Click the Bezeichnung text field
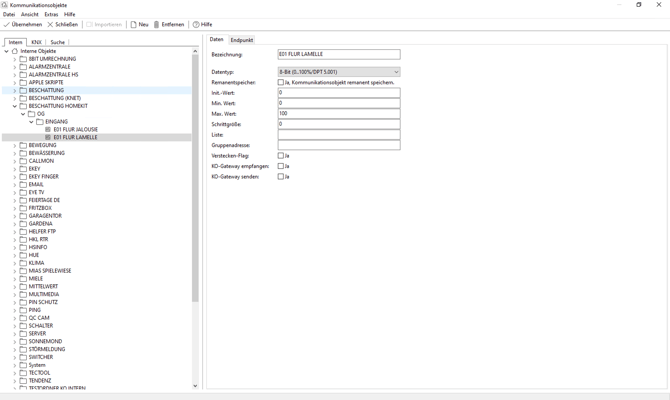The image size is (670, 400). pyautogui.click(x=338, y=55)
